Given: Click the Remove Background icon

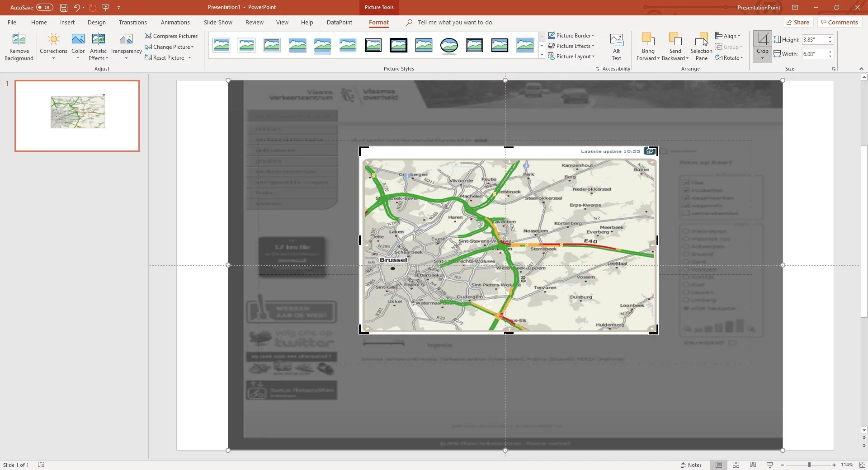Looking at the screenshot, I should pos(19,39).
